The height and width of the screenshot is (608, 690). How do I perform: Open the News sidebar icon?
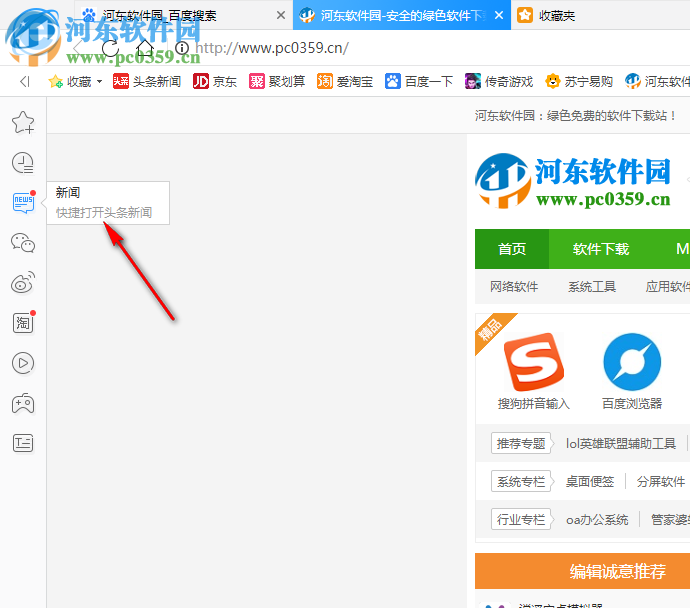click(x=24, y=203)
